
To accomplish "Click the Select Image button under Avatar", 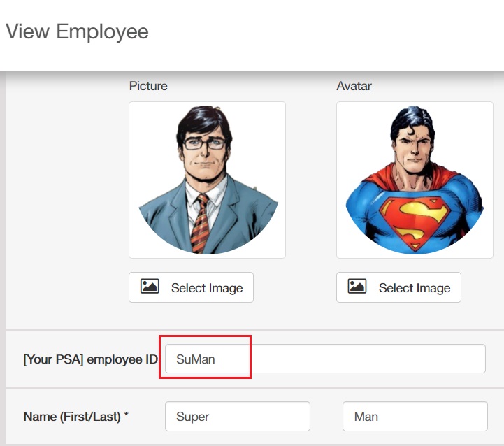I will tap(398, 287).
